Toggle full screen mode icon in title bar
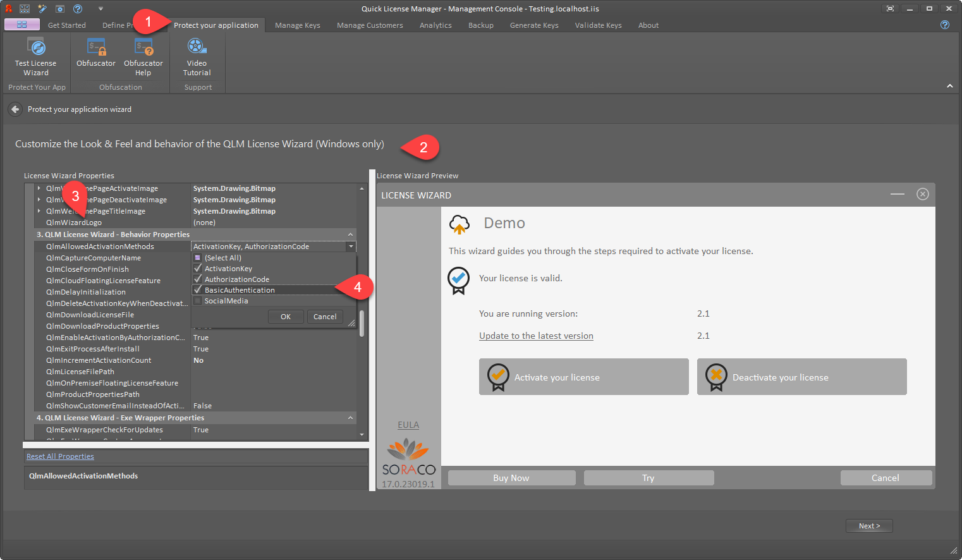The image size is (962, 560). click(890, 9)
